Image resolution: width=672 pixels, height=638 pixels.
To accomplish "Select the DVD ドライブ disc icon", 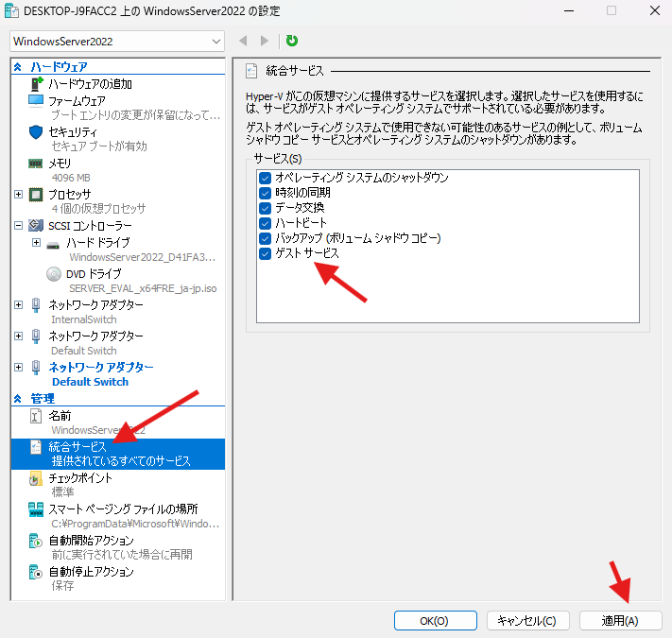I will (x=54, y=274).
